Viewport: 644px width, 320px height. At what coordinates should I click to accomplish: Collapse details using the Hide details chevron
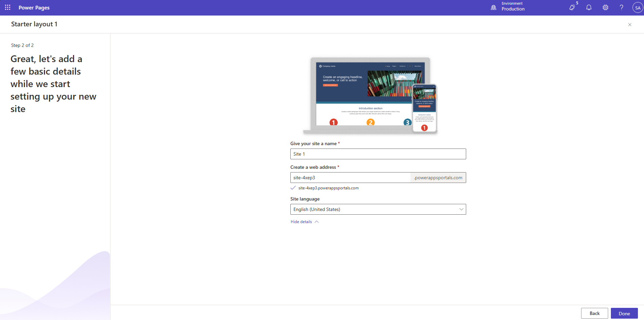click(316, 222)
